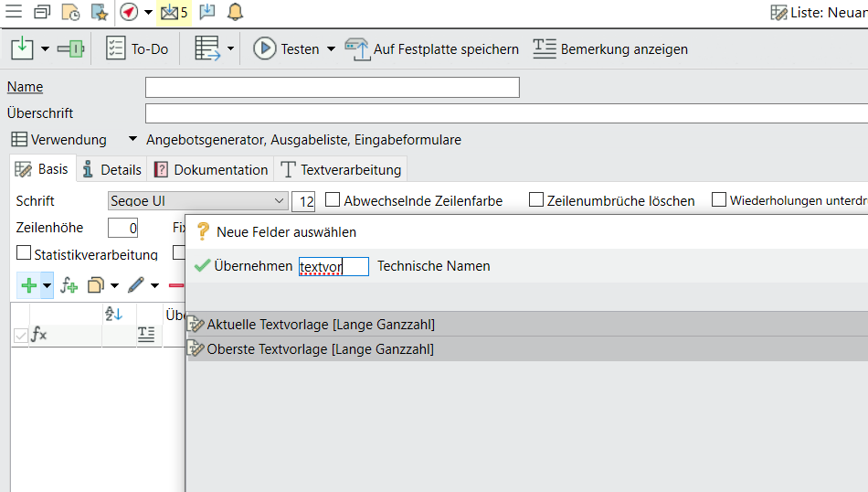Click the pencil edit icon
Screen dimensions: 868x492
coord(136,285)
